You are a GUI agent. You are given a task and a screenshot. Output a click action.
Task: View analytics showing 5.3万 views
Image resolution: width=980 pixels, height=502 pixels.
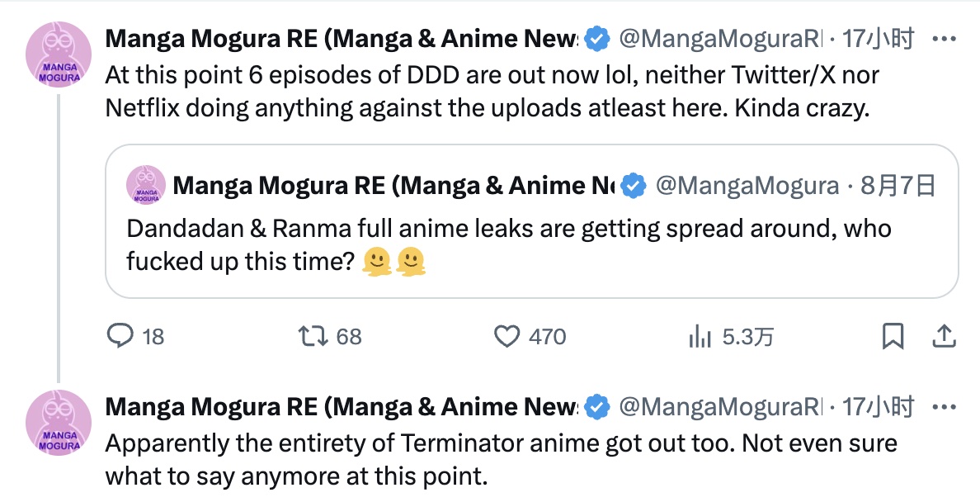tap(700, 337)
